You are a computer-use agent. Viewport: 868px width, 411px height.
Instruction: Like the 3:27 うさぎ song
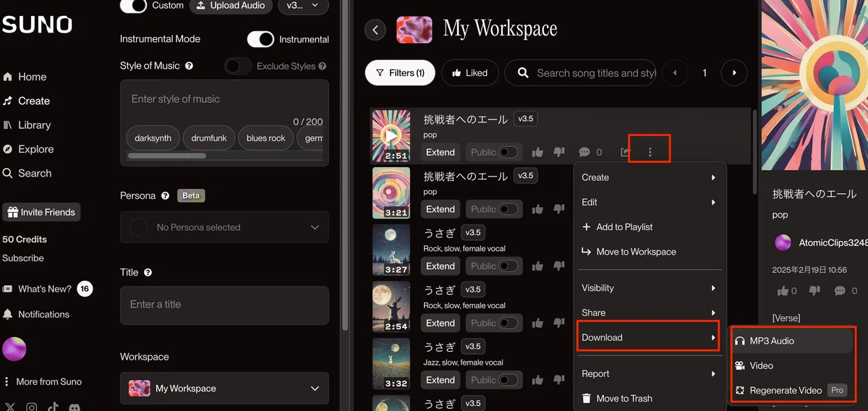point(537,266)
